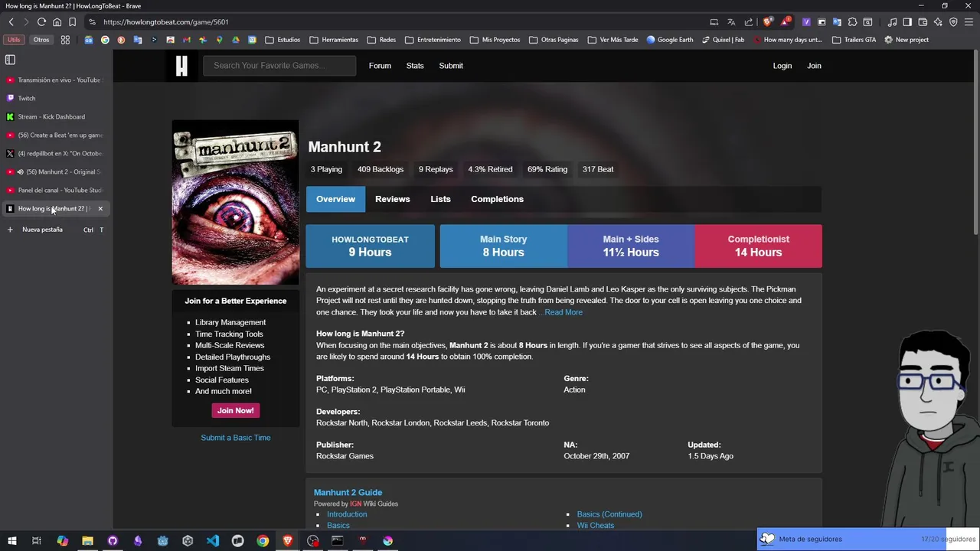Viewport: 980px width, 551px height.
Task: Open Brave Shields lion icon
Action: tap(767, 22)
